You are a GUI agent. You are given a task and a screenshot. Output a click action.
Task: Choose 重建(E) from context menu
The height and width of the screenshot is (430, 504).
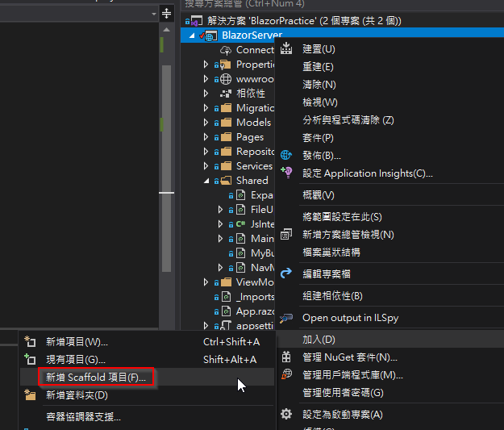318,67
